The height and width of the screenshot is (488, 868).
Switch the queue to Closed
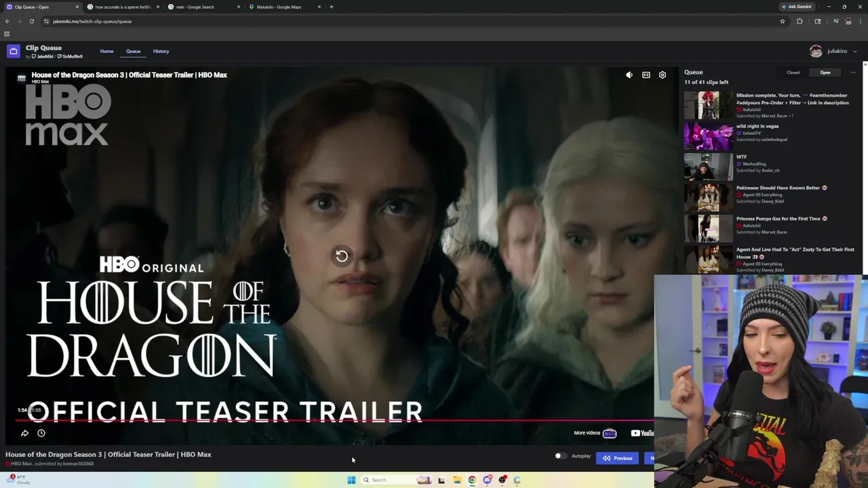pyautogui.click(x=793, y=73)
